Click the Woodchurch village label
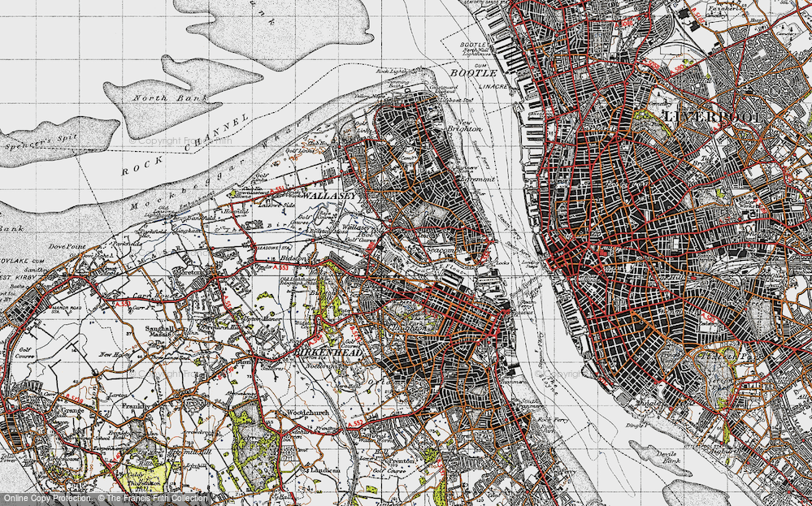Viewport: 812px width, 506px height. tap(307, 413)
